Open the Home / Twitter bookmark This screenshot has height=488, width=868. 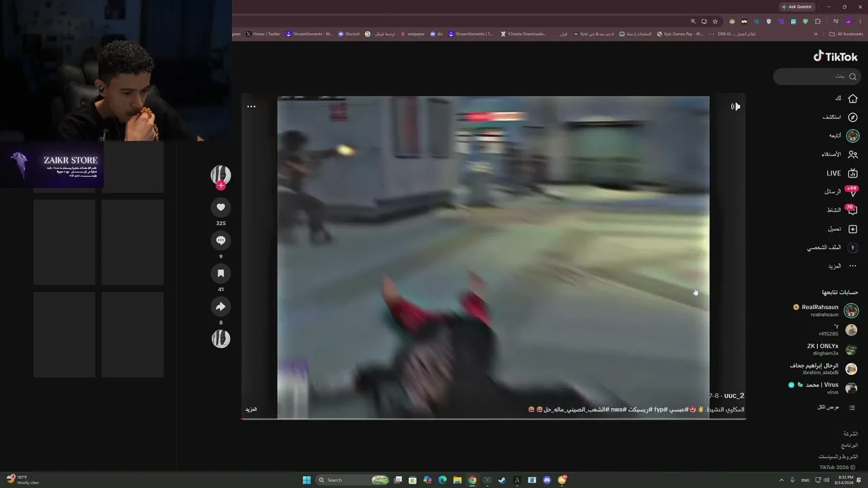click(x=263, y=34)
